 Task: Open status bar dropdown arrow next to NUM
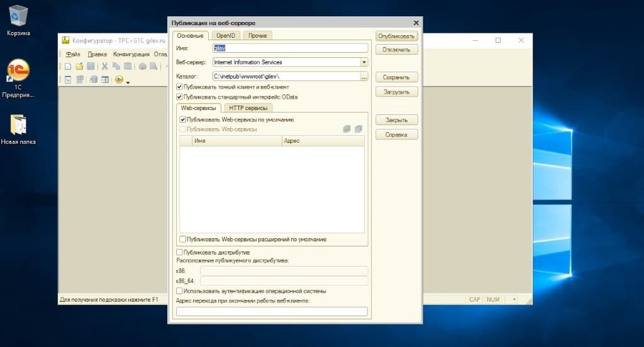514,299
